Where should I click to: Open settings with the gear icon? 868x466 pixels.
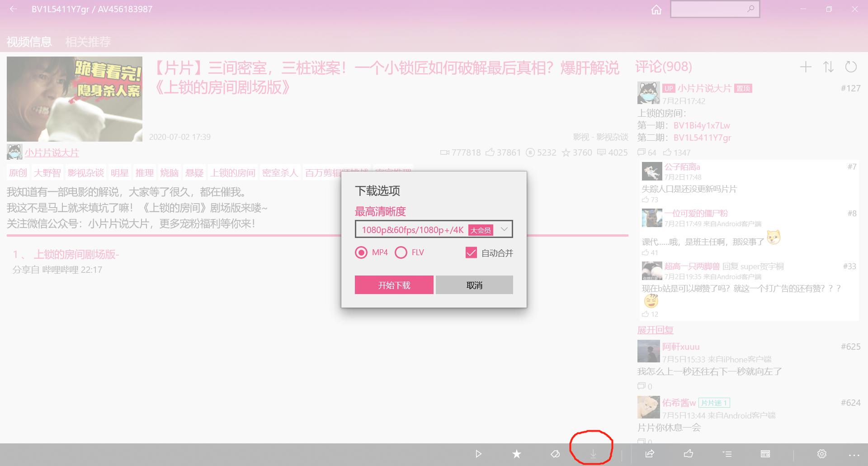821,454
